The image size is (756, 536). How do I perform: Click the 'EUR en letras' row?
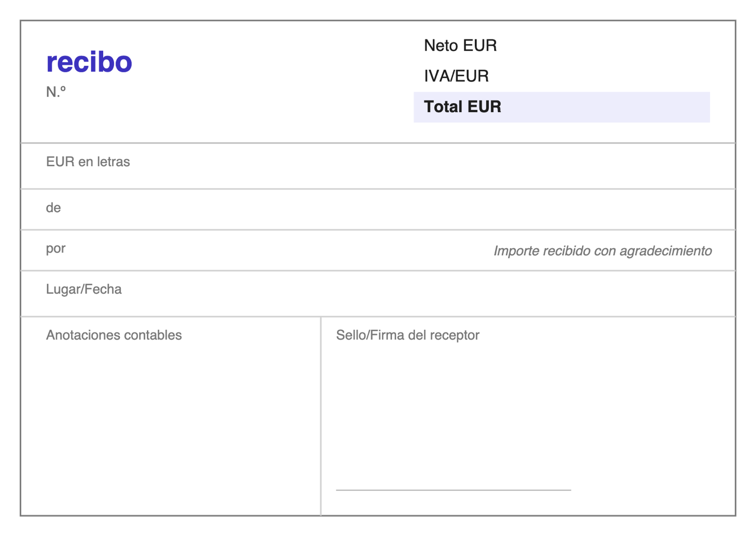378,166
